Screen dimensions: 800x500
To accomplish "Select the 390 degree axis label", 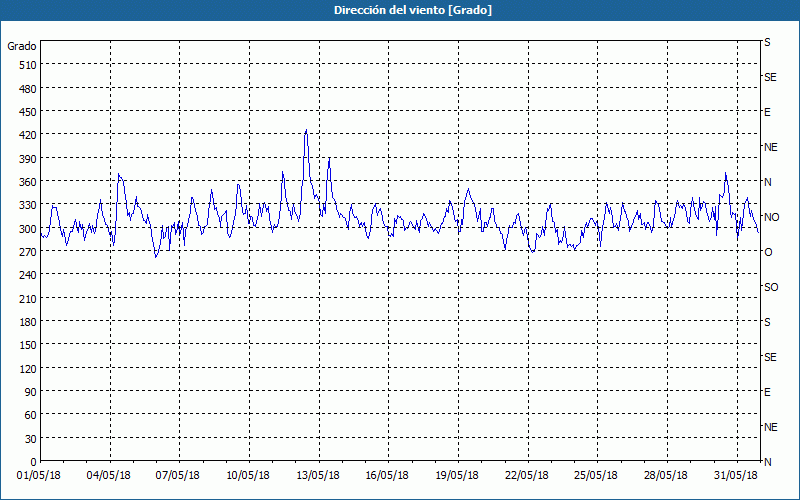I will click(x=28, y=159).
